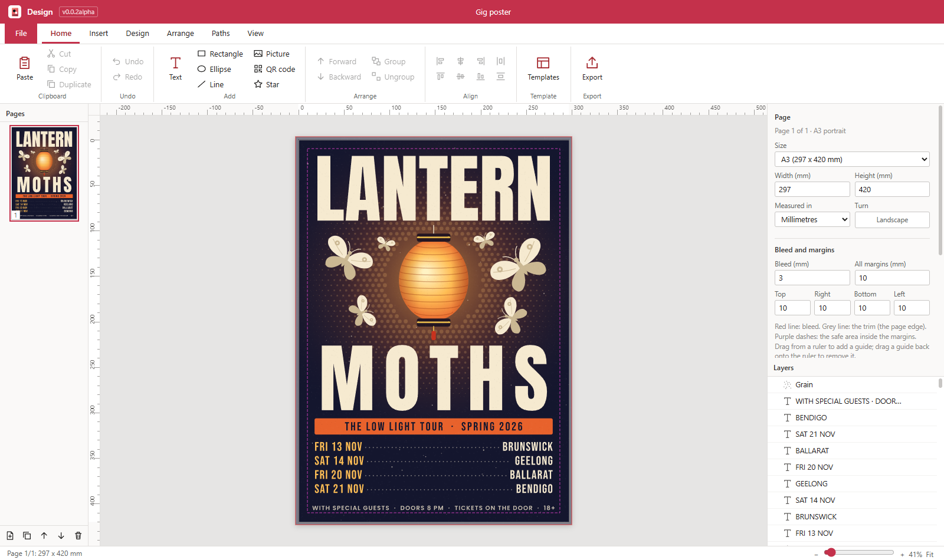
Task: Select the Grain layer
Action: [x=852, y=385]
